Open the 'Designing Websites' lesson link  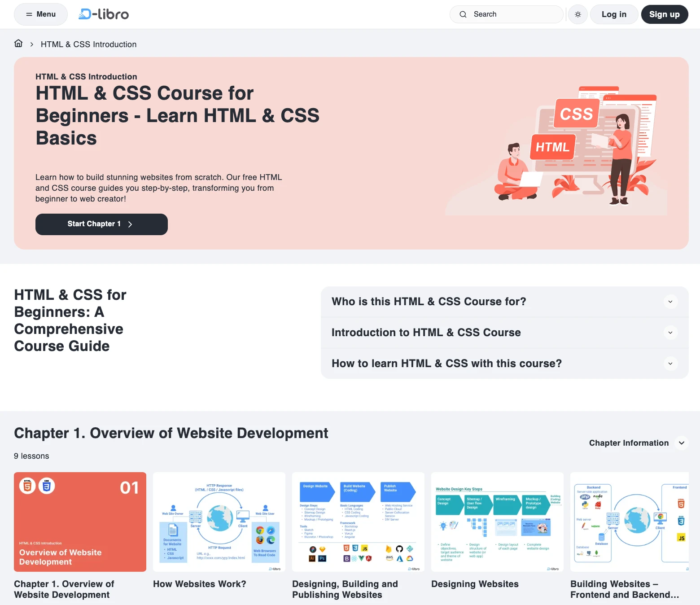pos(475,584)
